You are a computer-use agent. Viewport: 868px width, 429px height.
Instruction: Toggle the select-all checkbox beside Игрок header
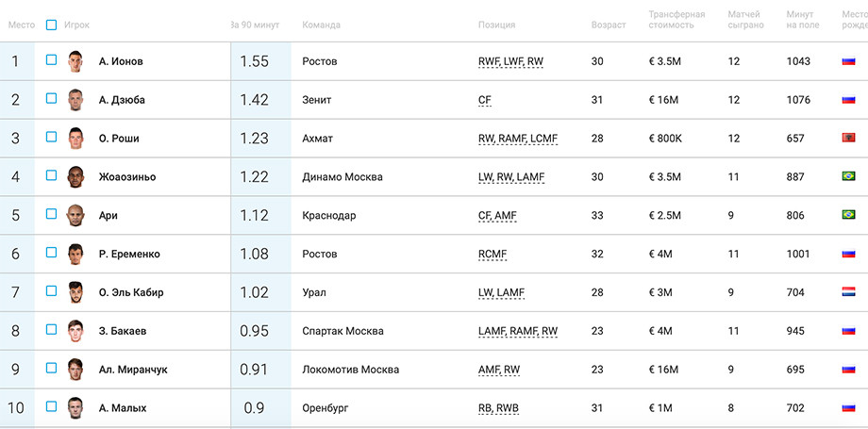pos(51,25)
